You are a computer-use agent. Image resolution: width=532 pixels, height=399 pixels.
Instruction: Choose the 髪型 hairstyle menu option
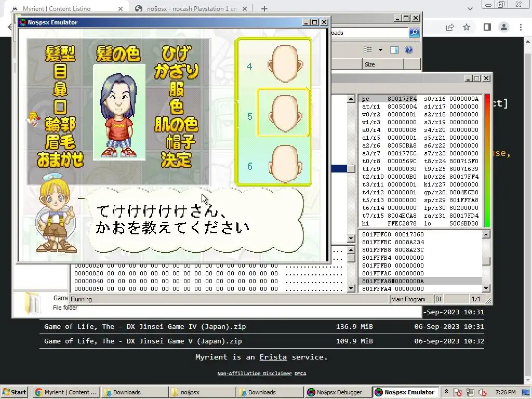click(60, 54)
